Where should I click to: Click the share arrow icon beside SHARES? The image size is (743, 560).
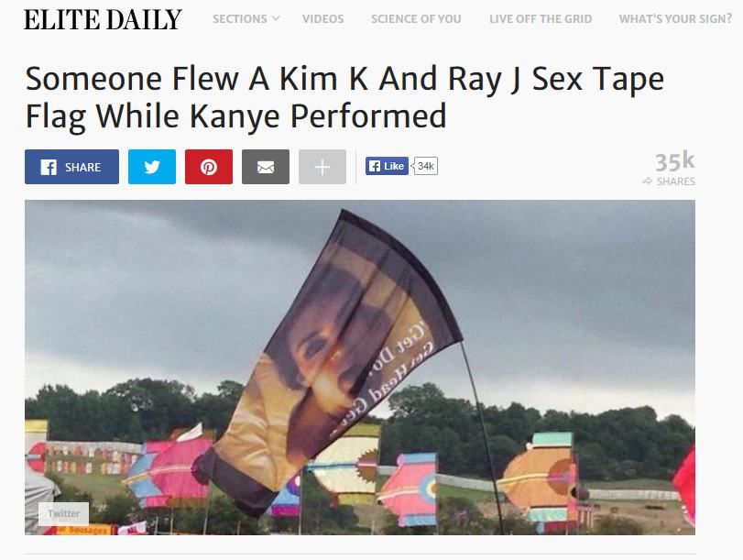tap(648, 181)
